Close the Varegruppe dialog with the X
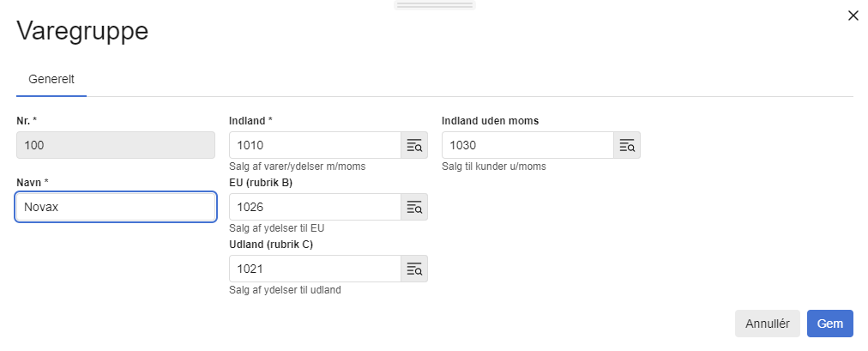Image resolution: width=868 pixels, height=351 pixels. (853, 15)
